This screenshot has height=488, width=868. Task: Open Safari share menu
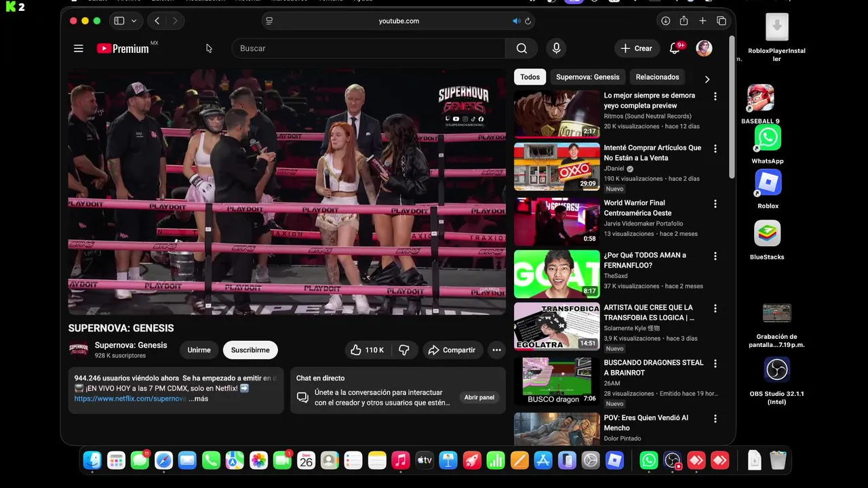[684, 21]
